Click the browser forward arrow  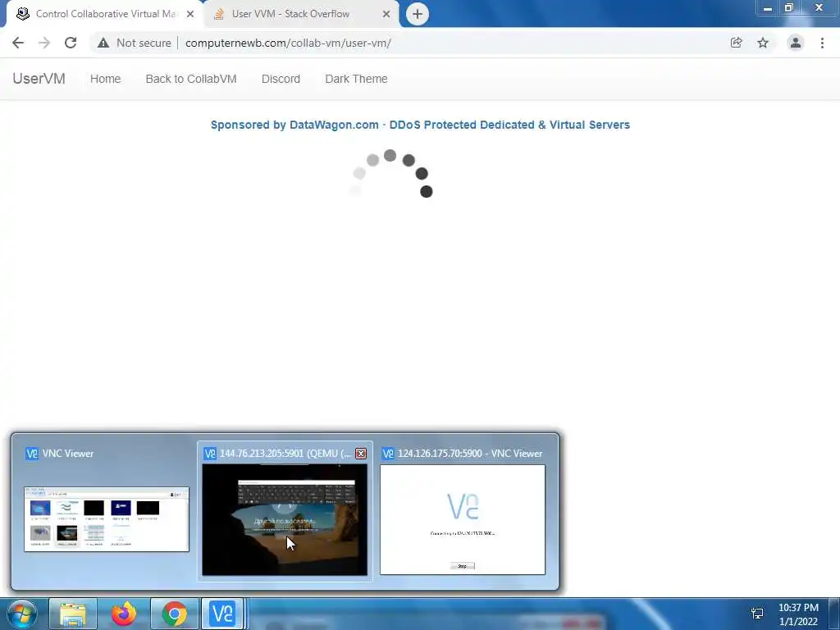44,43
